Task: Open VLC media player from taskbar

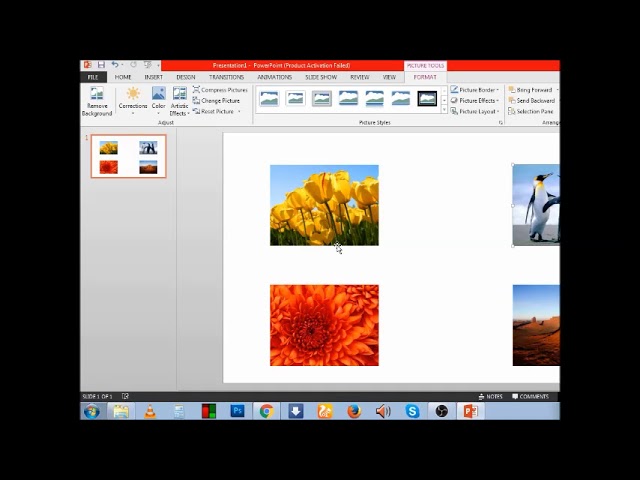Action: click(x=150, y=411)
